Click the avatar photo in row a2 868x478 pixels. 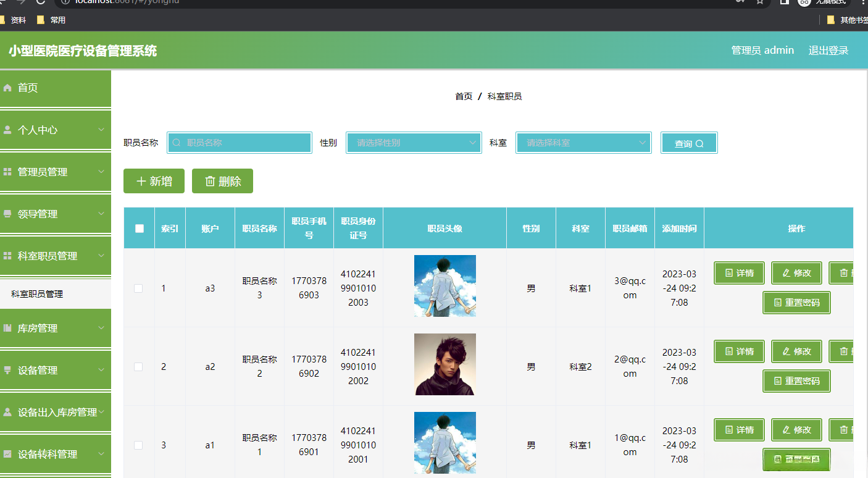click(x=445, y=364)
